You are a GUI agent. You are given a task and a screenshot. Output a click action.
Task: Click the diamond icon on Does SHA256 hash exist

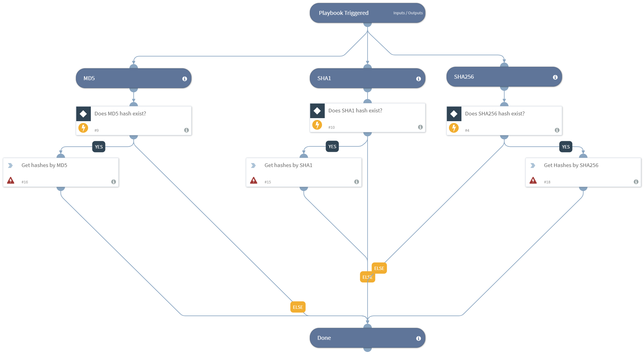454,114
